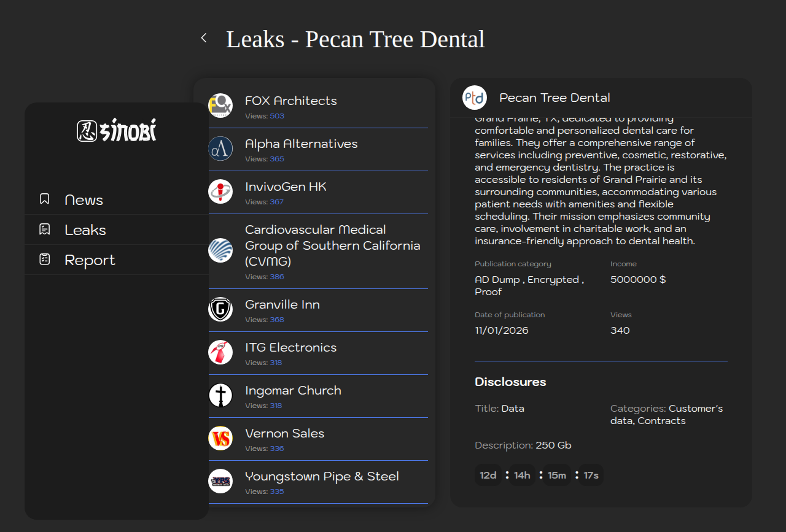Click the bookmark icon next to News
The image size is (786, 532).
point(44,199)
